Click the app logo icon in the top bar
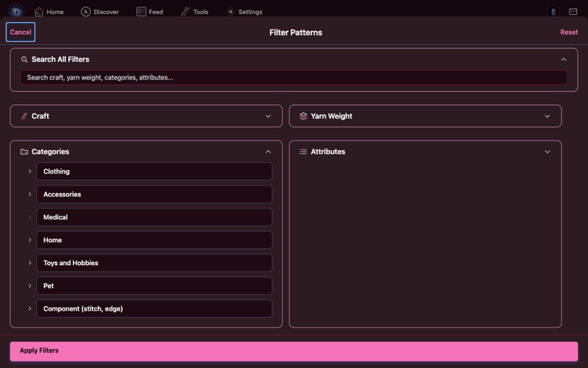The height and width of the screenshot is (368, 588). click(x=16, y=11)
